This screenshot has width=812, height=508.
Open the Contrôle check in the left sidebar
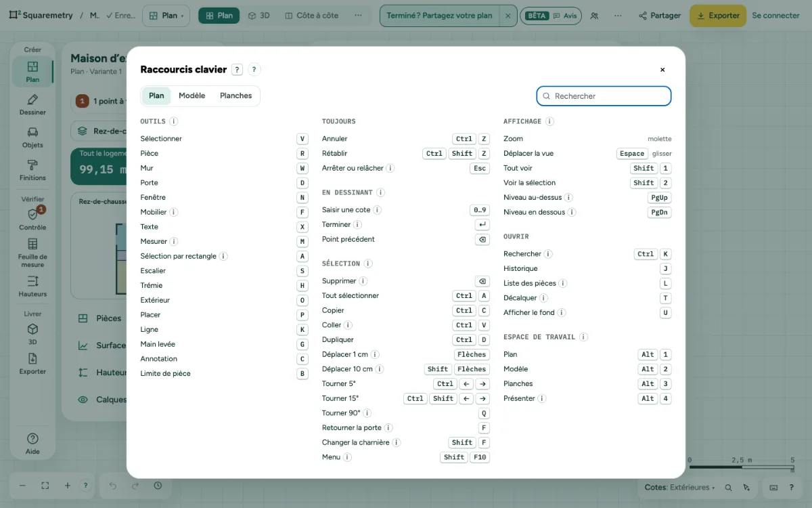pyautogui.click(x=32, y=219)
